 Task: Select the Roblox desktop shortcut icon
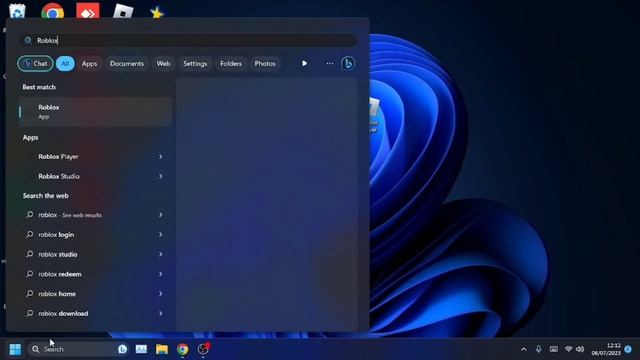coord(123,11)
